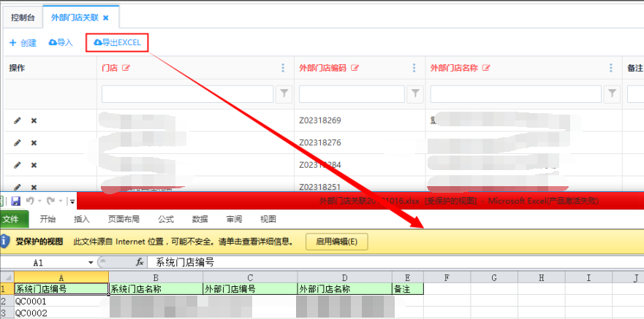644x319 pixels.
Task: Click the fx insert function icon
Action: [x=139, y=262]
